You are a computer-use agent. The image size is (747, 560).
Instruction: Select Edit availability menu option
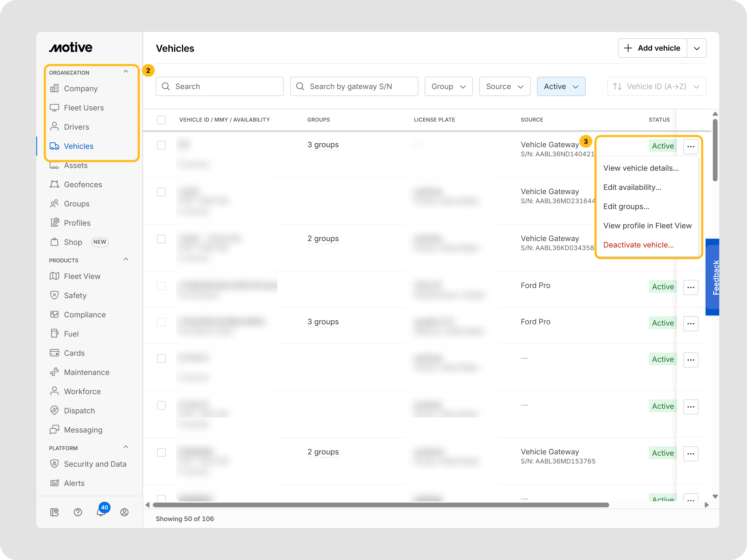click(632, 187)
